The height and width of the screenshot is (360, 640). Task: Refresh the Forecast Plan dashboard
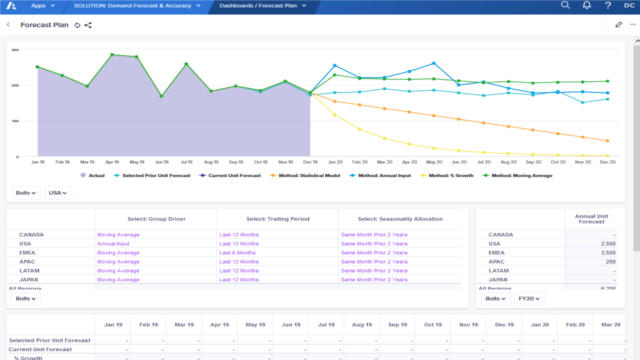click(77, 25)
